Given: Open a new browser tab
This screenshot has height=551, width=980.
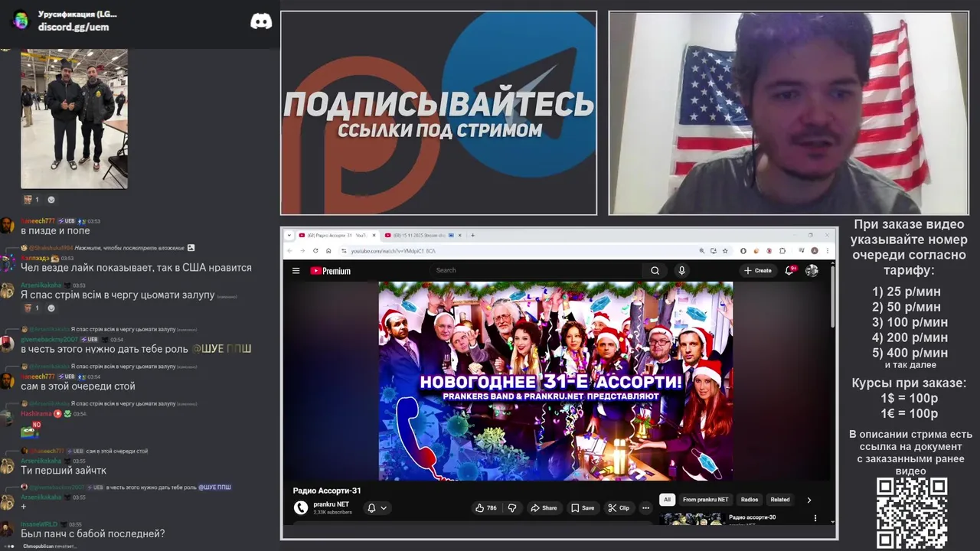Looking at the screenshot, I should 473,236.
